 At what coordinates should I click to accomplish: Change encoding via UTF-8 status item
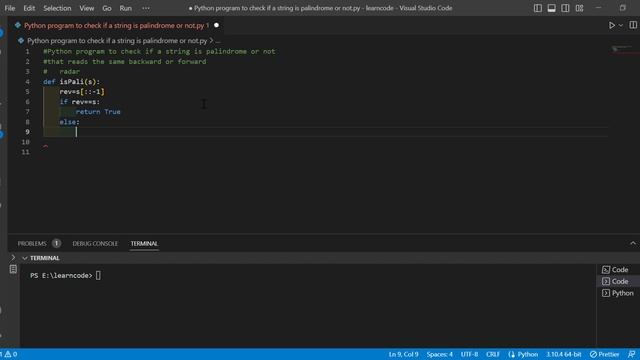tap(469, 354)
